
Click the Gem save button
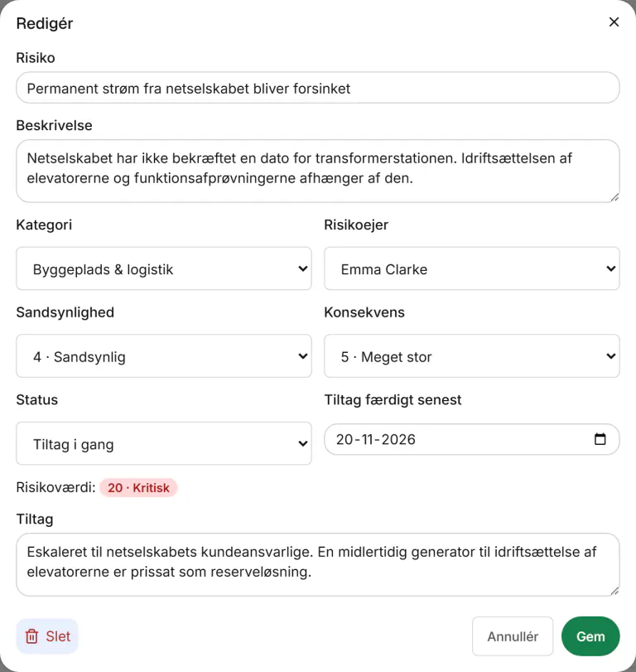click(x=590, y=636)
